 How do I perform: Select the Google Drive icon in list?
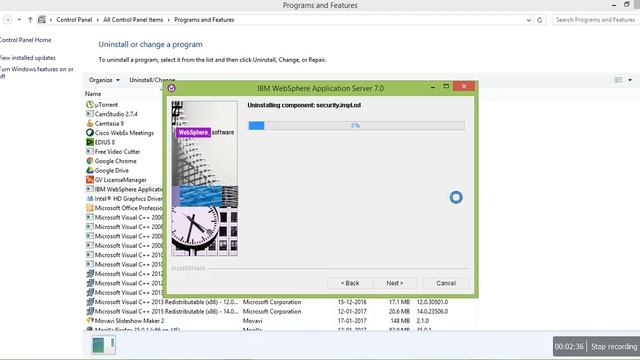[90, 170]
